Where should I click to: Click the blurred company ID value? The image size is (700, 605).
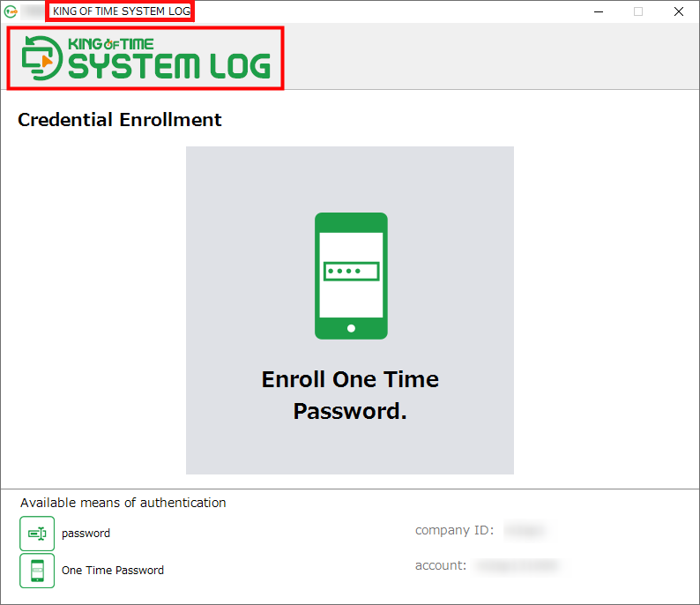pos(525,530)
